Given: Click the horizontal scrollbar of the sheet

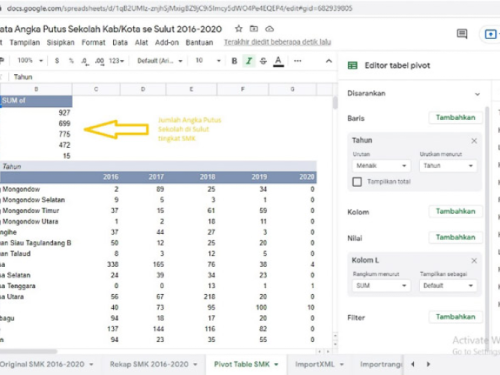Looking at the screenshot, I should (28, 351).
